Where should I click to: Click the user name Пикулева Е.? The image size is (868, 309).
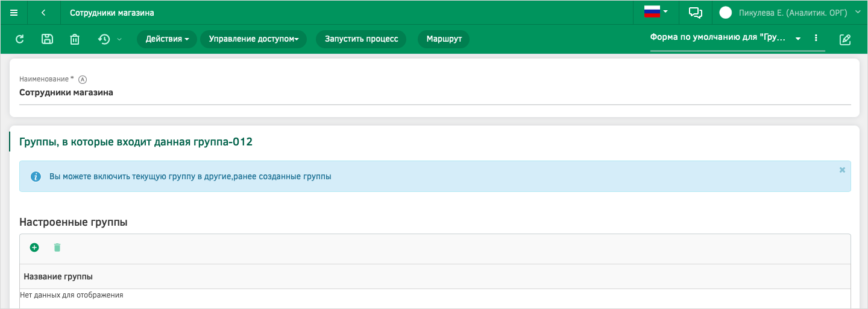[793, 13]
